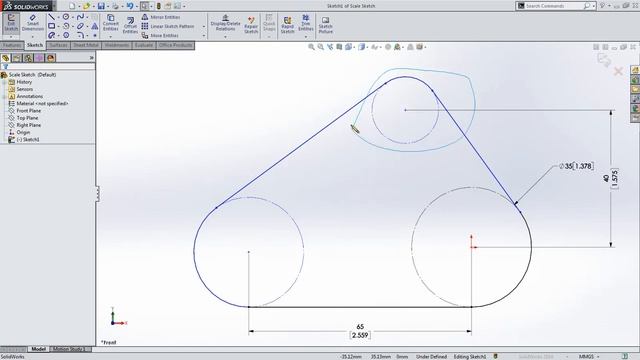Click the Open file icon
The image size is (640, 360).
pyautogui.click(x=86, y=6)
